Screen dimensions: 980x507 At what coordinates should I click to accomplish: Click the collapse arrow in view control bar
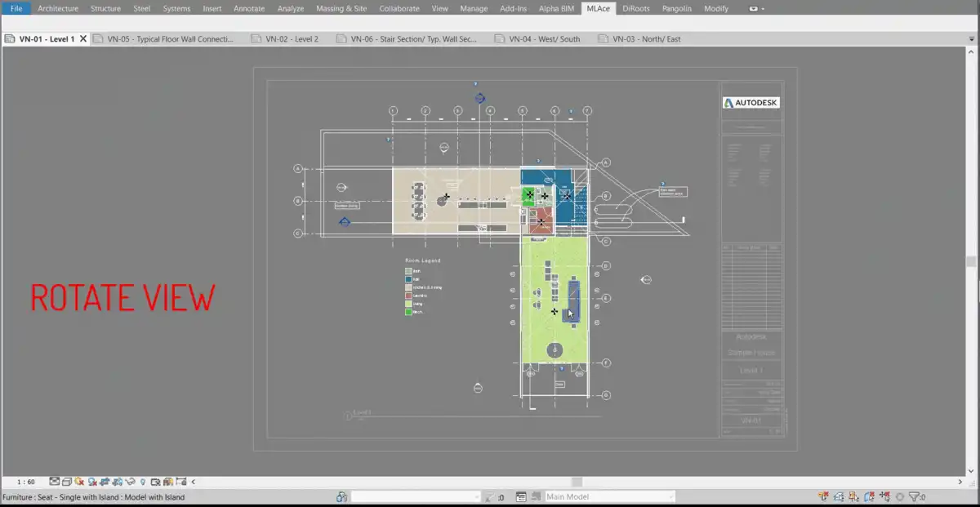pyautogui.click(x=194, y=482)
